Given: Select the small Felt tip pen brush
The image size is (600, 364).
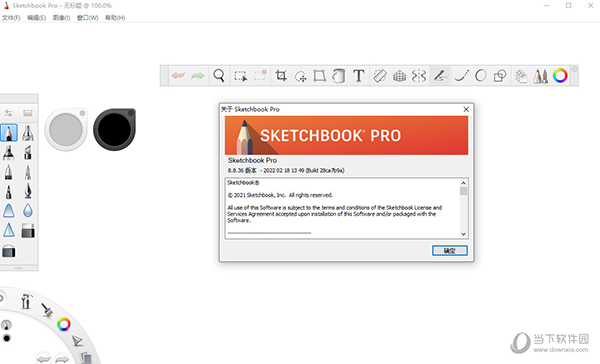Looking at the screenshot, I should [8, 191].
